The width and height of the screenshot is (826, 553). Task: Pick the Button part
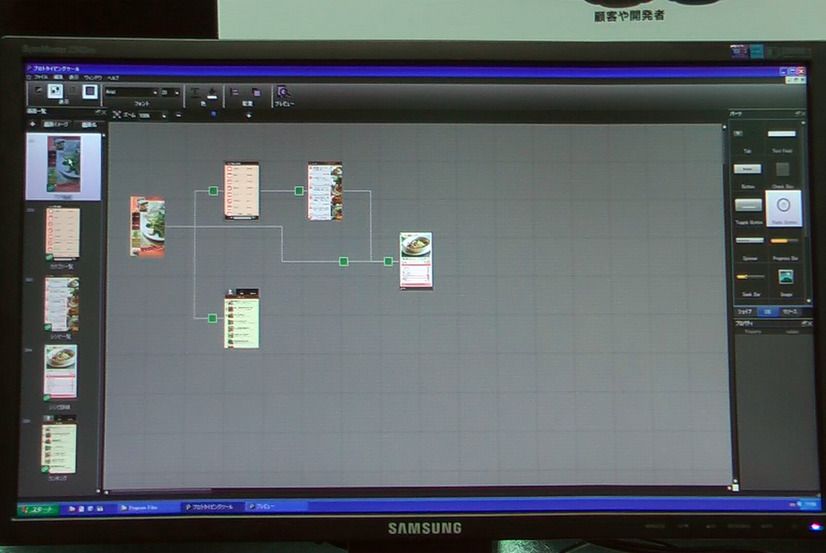click(x=748, y=175)
